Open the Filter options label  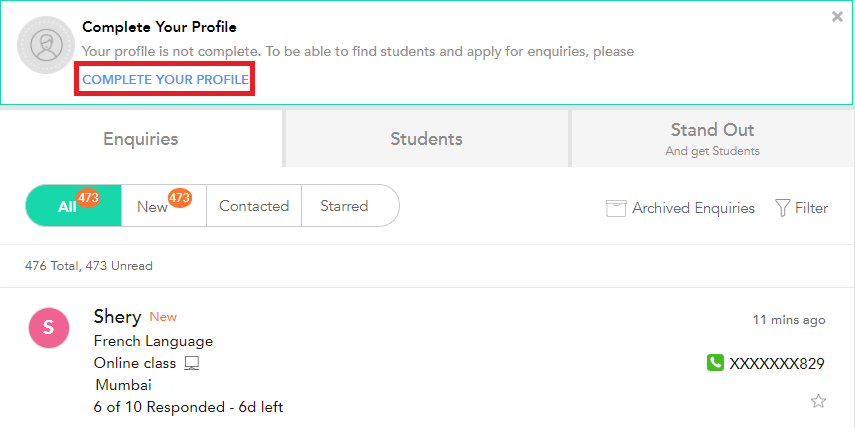pyautogui.click(x=811, y=208)
